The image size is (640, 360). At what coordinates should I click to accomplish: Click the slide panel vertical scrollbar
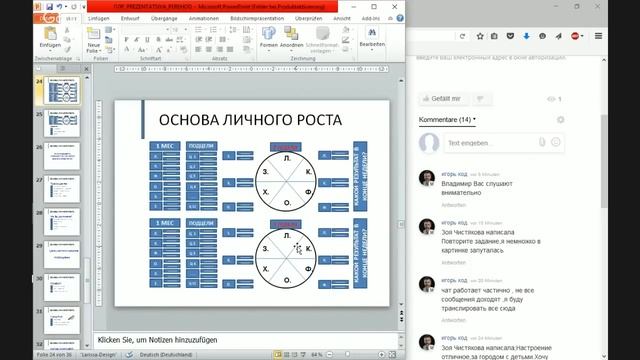click(87, 280)
